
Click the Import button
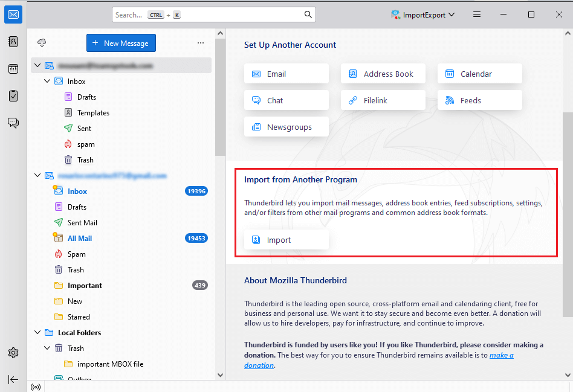coord(286,240)
